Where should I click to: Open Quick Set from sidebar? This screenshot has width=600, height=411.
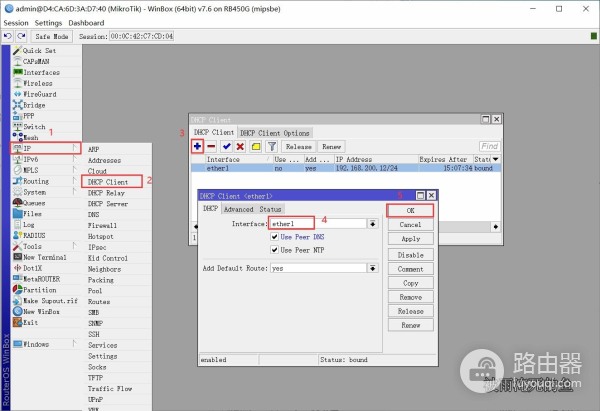tap(46, 51)
